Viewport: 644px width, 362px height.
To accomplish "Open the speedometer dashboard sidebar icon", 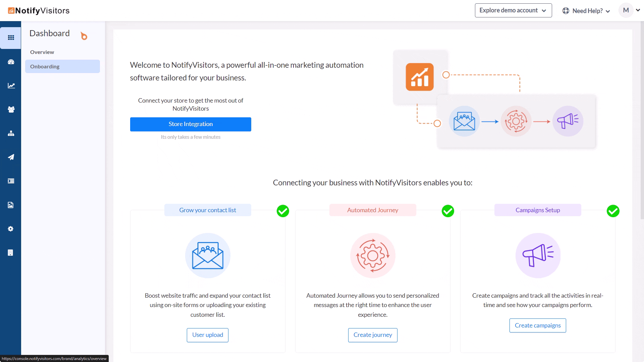I will [11, 62].
